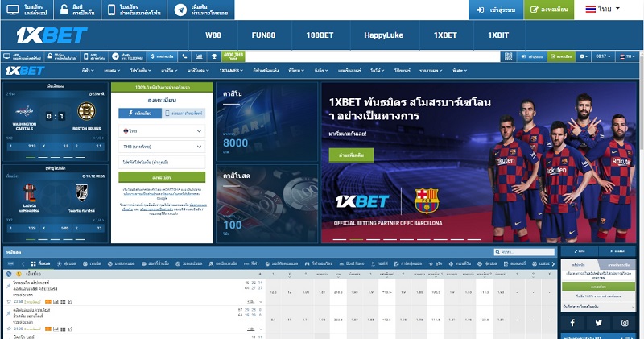Screen dimensions: 644x339
Task: Open the 08:17 time zone dropdown
Action: (x=603, y=56)
